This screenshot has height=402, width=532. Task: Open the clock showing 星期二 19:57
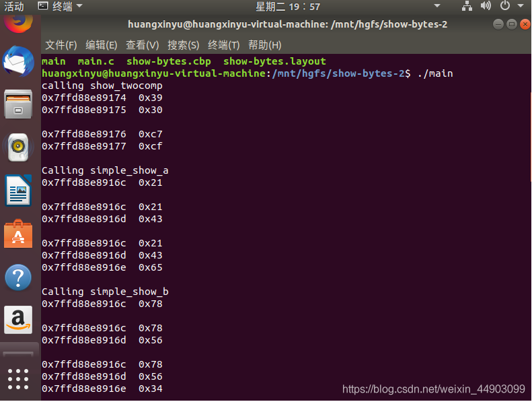click(288, 7)
